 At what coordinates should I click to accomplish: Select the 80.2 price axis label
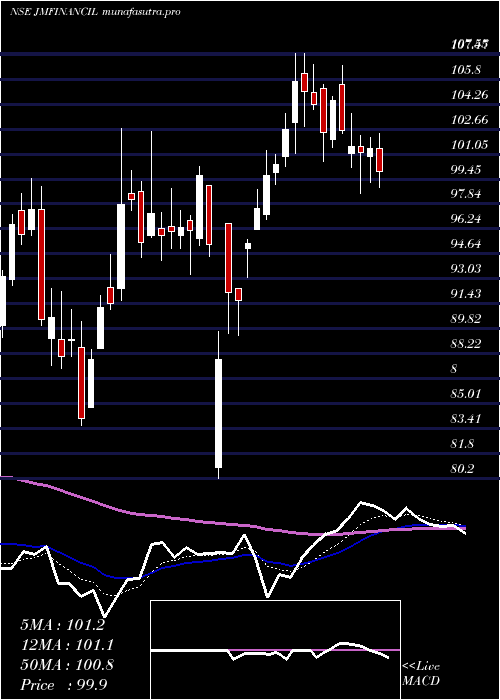coord(463,469)
